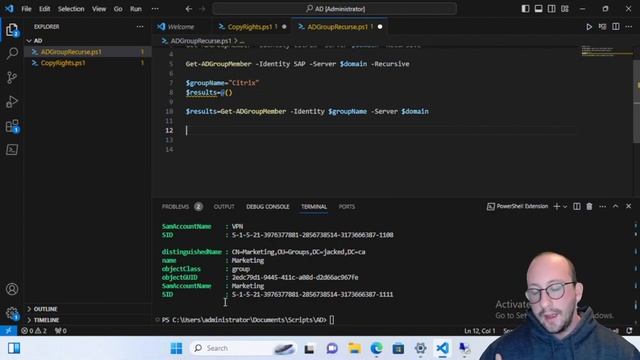Open Explorer views and more actions ellipsis

tap(140, 27)
